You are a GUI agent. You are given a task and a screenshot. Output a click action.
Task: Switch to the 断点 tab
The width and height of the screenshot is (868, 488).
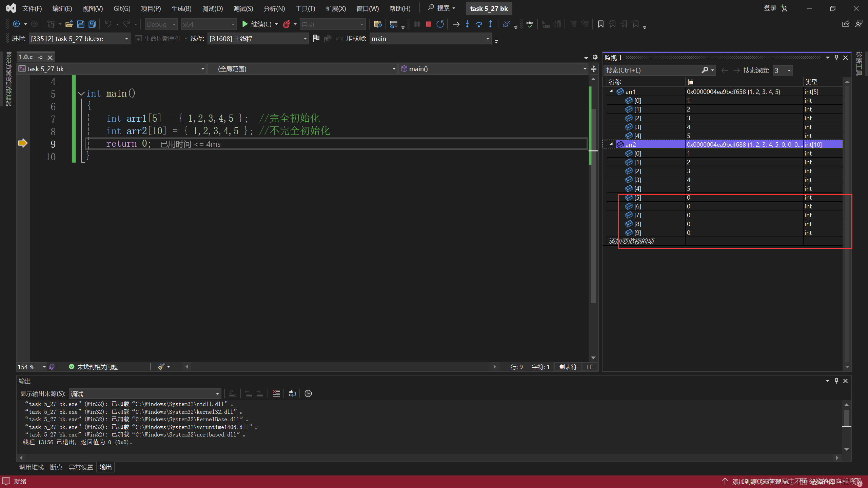56,467
